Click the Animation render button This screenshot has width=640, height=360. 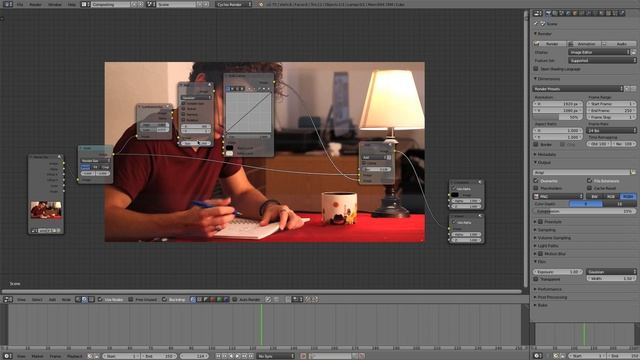pyautogui.click(x=584, y=43)
